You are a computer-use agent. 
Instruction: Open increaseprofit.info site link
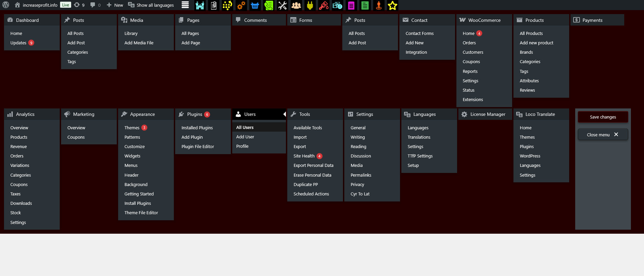36,5
